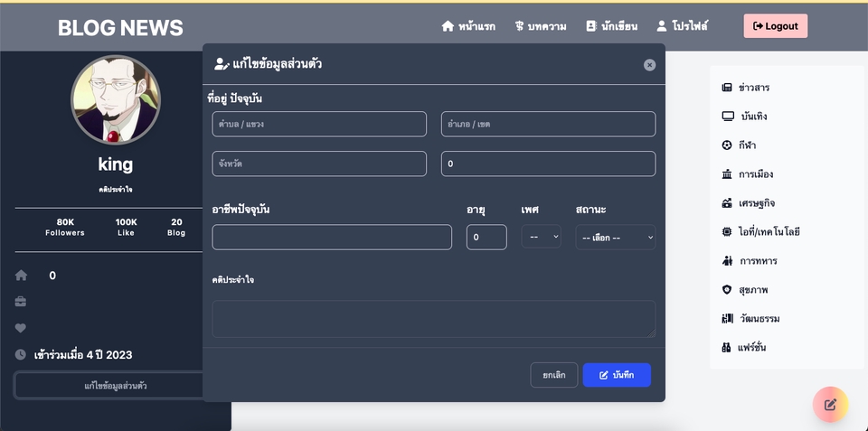Open โปรไฟล์ navigation item
The image size is (868, 431).
click(682, 26)
